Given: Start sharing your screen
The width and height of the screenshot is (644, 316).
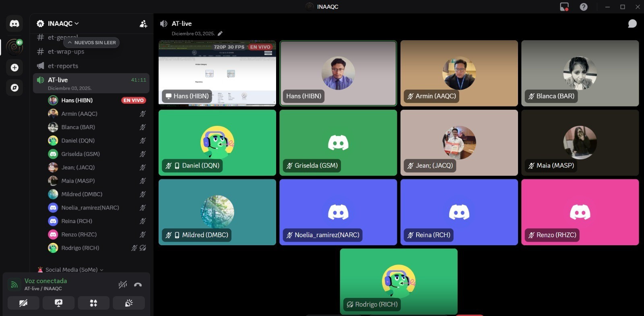Looking at the screenshot, I should click(58, 303).
